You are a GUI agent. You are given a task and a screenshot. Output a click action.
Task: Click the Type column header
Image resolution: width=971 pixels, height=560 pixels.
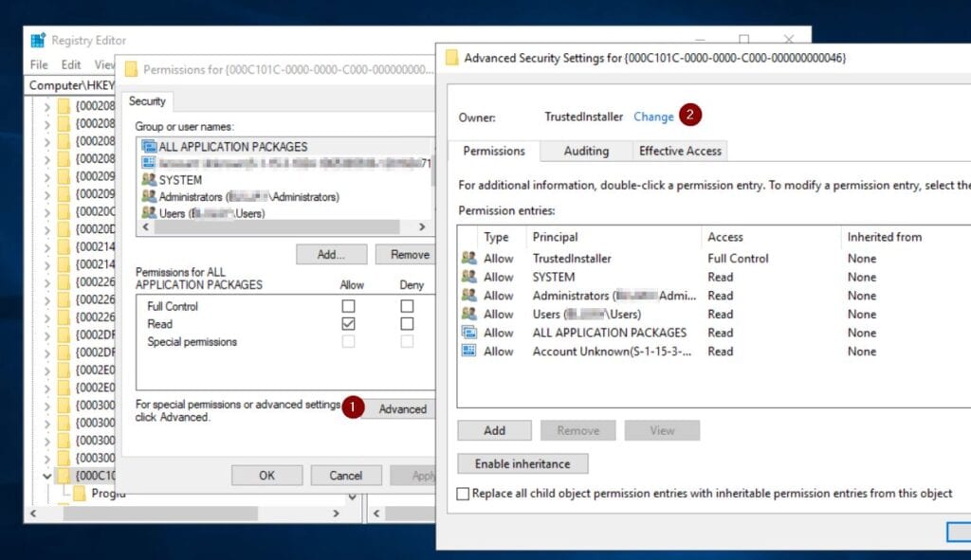[x=496, y=237]
